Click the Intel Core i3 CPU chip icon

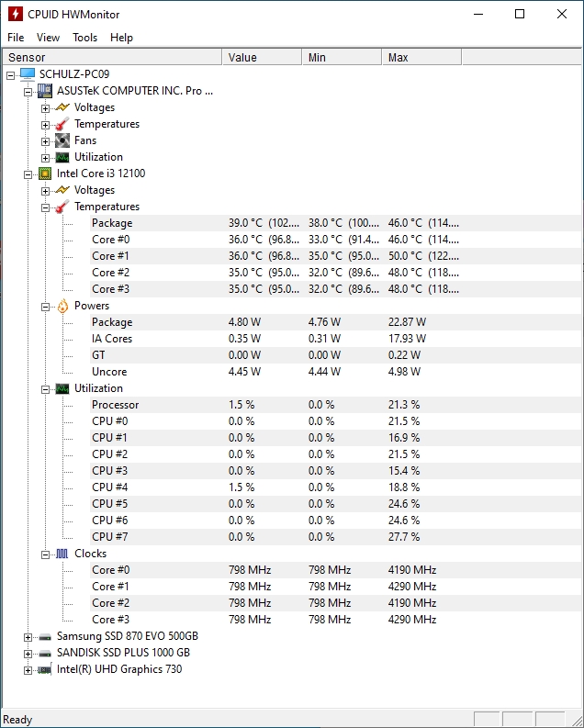coord(45,174)
